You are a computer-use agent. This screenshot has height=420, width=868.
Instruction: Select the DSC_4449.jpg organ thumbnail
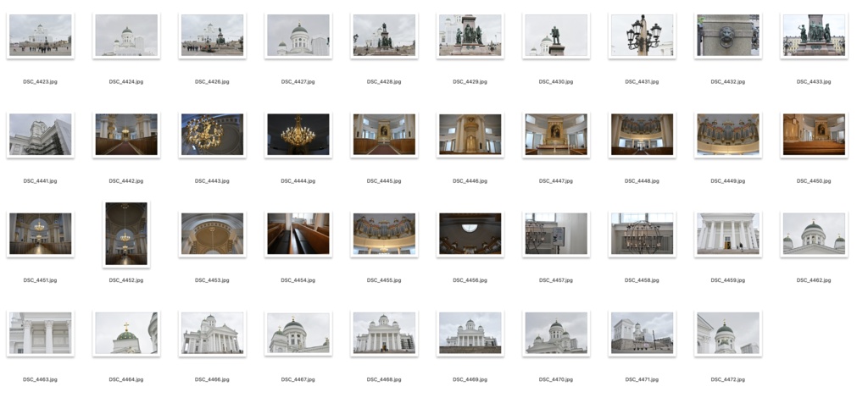(x=728, y=135)
